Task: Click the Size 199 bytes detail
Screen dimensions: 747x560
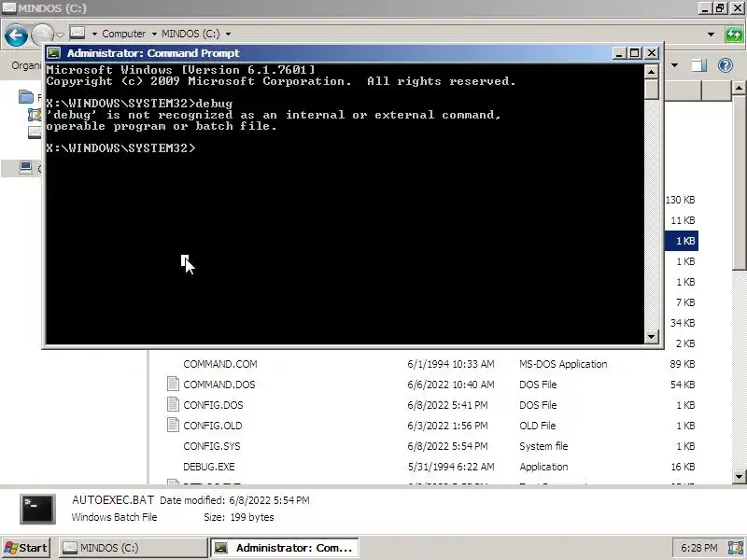Action: pyautogui.click(x=239, y=517)
